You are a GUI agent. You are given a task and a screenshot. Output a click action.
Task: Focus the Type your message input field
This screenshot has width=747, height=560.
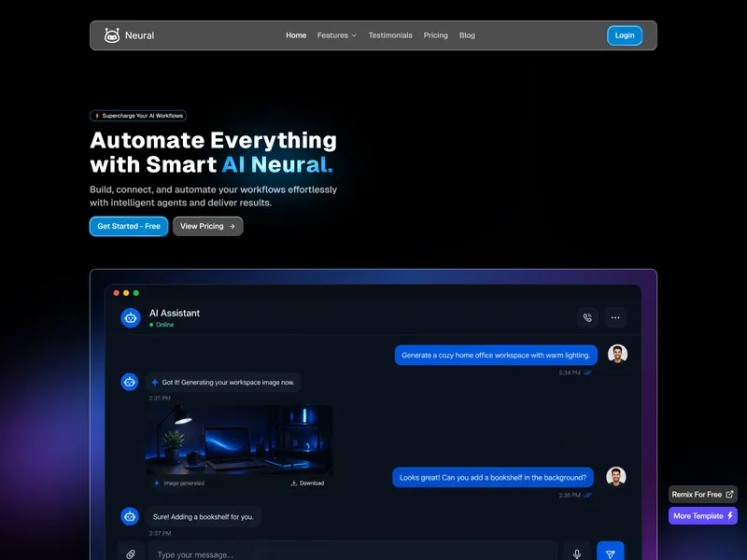[353, 553]
